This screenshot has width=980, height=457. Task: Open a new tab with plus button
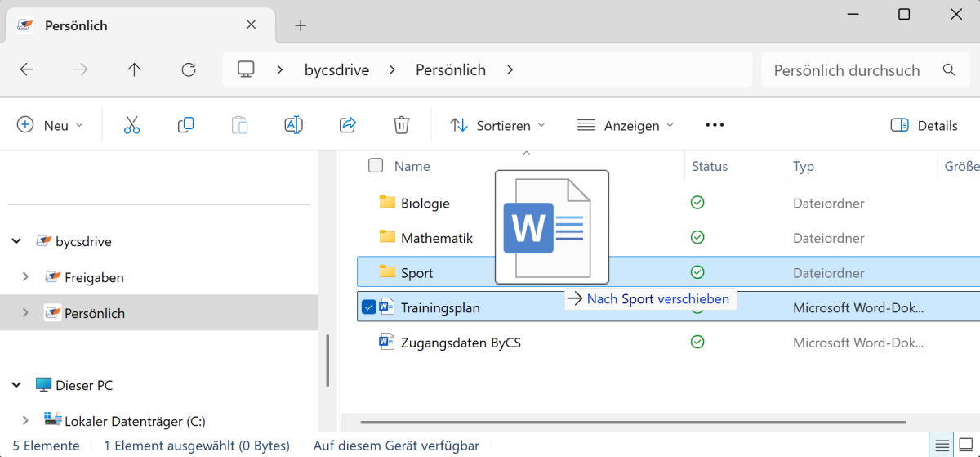coord(301,25)
